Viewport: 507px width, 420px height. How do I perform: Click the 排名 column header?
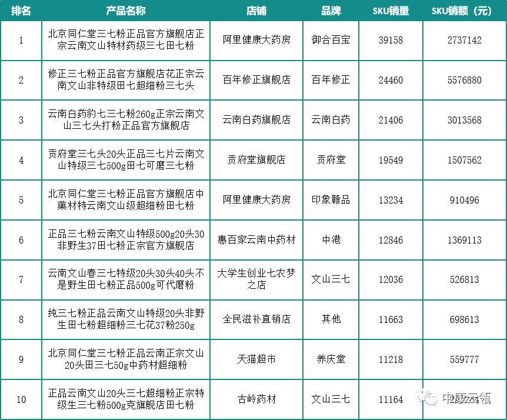(x=21, y=11)
